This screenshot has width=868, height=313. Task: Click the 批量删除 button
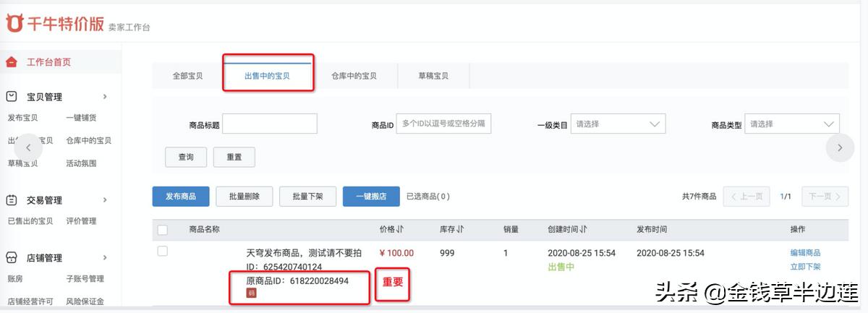pos(244,196)
